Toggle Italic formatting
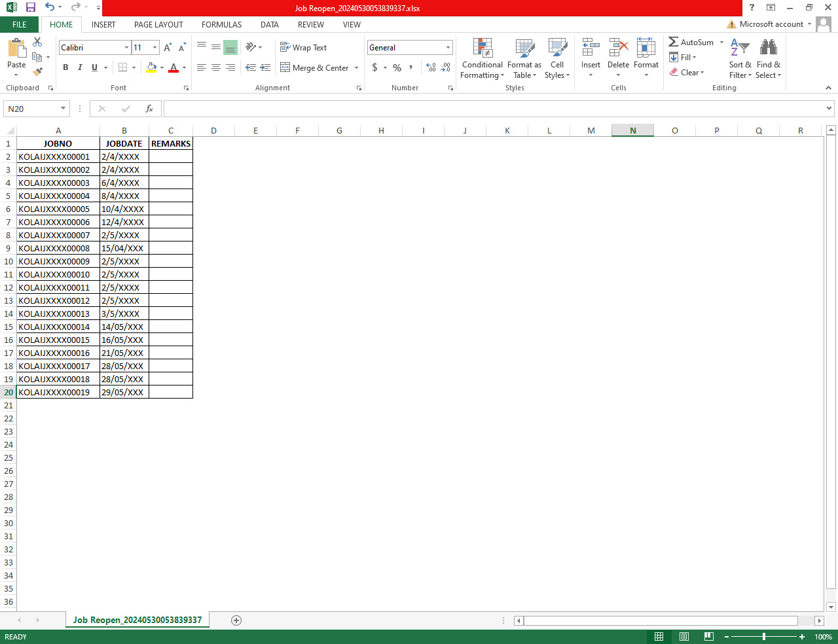Screen dimensions: 838x644 click(80, 67)
